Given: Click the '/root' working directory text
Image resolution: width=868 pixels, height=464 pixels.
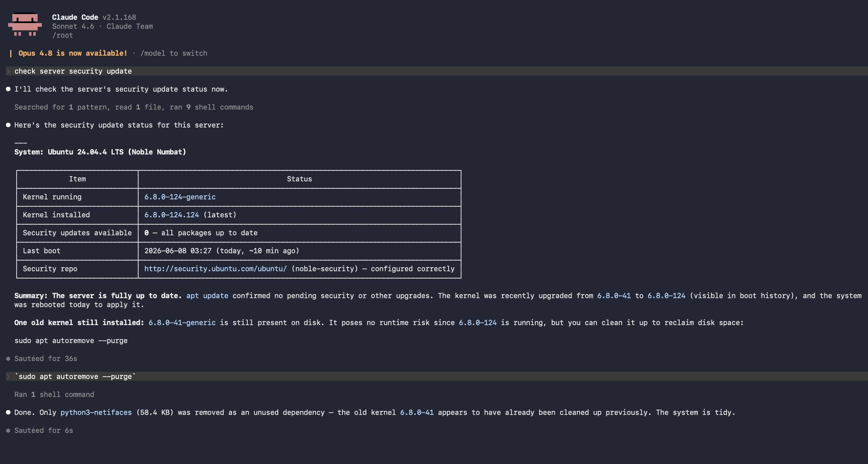Looking at the screenshot, I should coord(62,35).
